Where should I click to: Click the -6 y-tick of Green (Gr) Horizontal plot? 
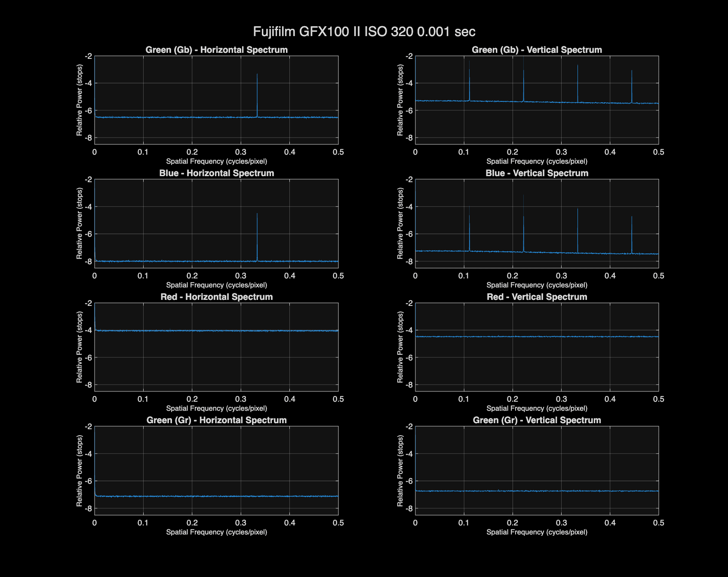coord(88,481)
